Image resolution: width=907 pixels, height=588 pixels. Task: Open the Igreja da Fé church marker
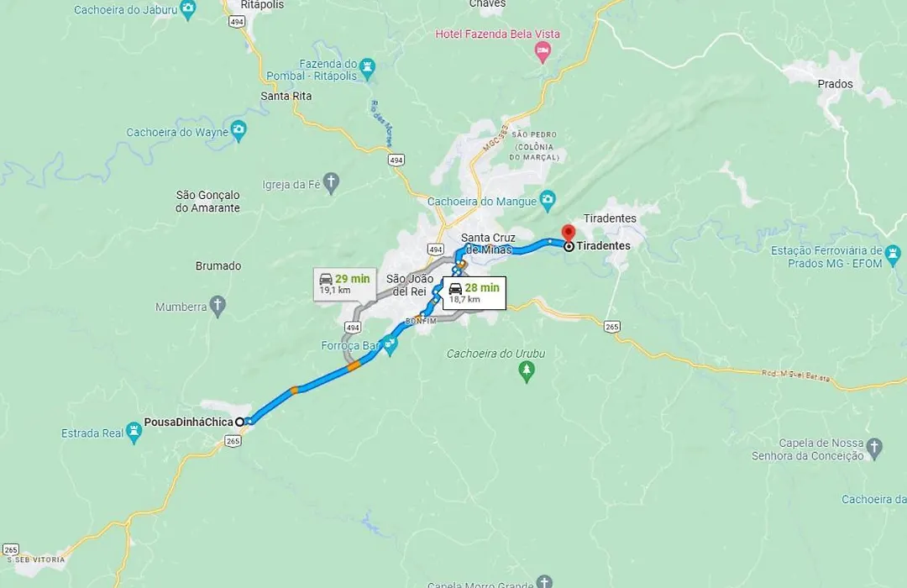tap(331, 183)
